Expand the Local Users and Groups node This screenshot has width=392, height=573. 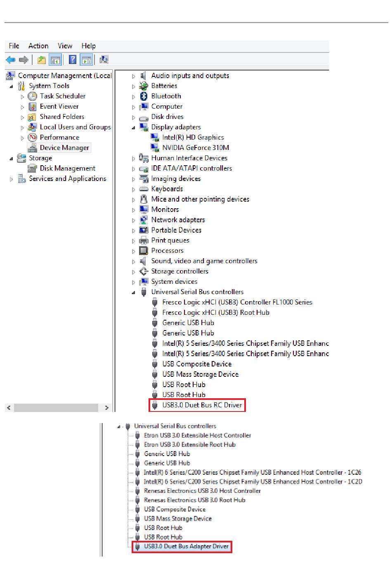pyautogui.click(x=22, y=128)
